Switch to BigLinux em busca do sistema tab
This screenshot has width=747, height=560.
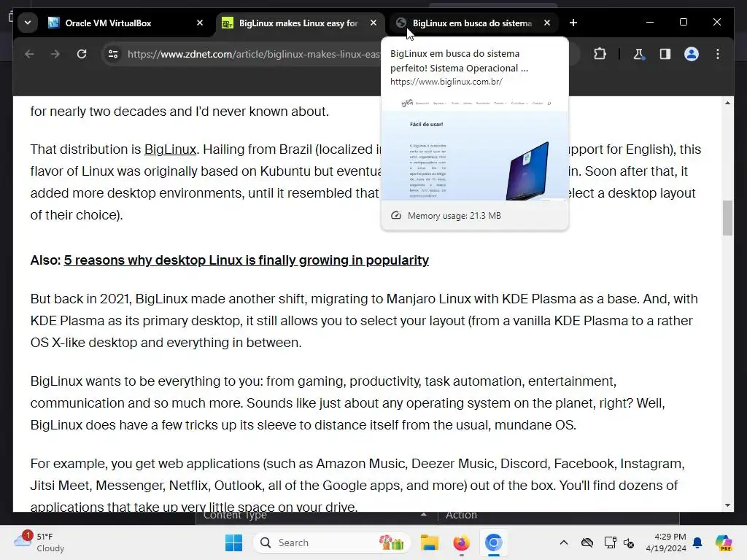(473, 23)
